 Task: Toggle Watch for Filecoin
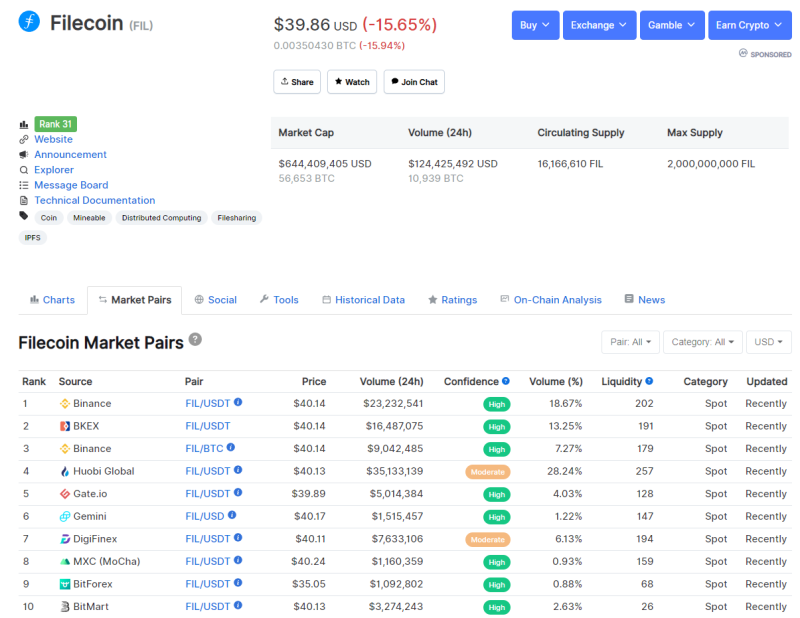coord(351,82)
